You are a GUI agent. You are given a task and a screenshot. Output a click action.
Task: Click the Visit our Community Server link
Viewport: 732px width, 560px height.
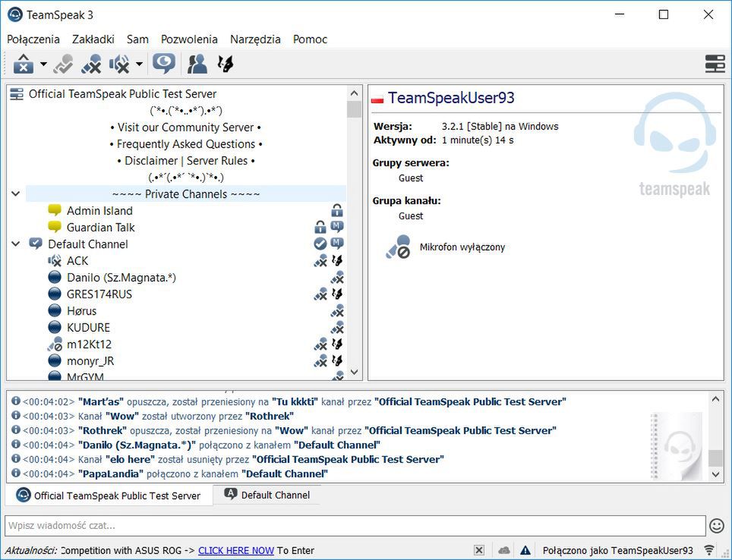(185, 127)
